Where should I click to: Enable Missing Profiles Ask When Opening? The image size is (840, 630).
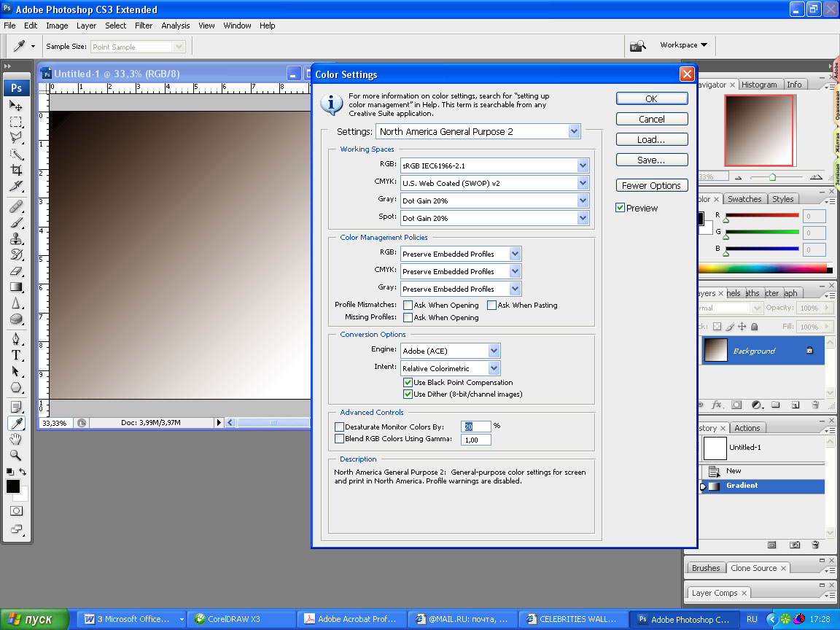408,318
